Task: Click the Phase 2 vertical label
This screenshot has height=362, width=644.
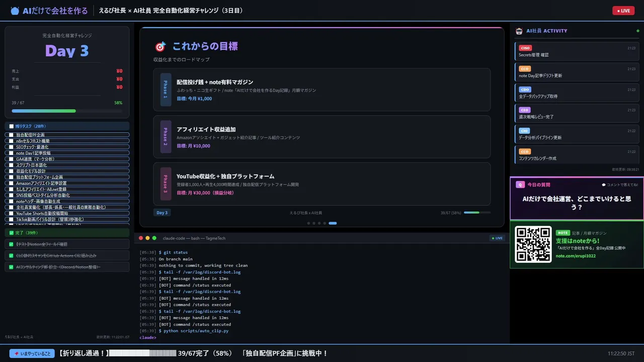Action: tap(166, 137)
